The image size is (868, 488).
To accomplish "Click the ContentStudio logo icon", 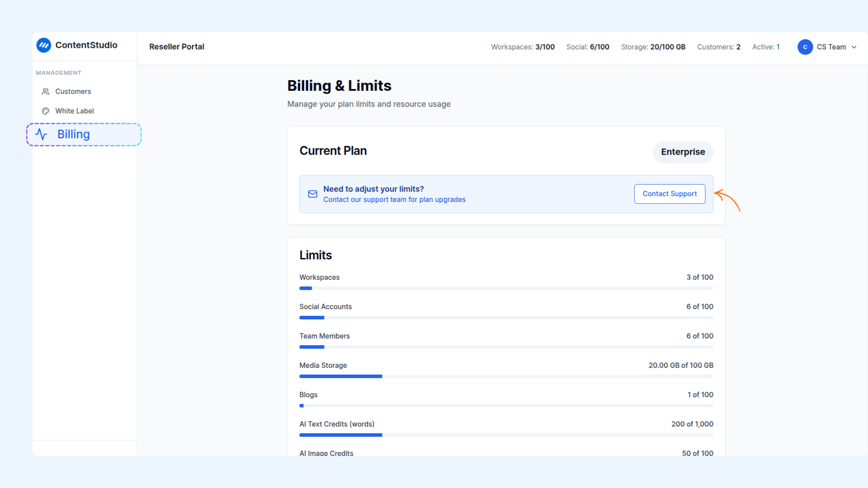I will click(x=44, y=45).
